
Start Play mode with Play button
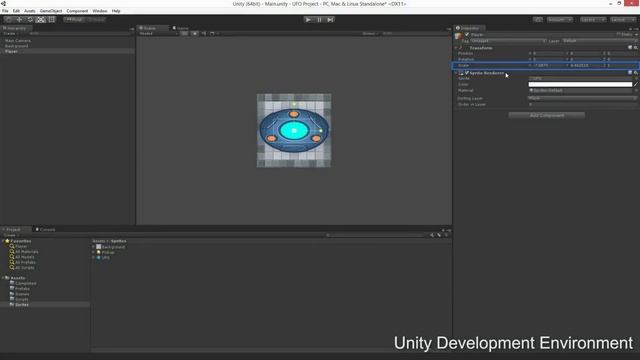[308, 20]
